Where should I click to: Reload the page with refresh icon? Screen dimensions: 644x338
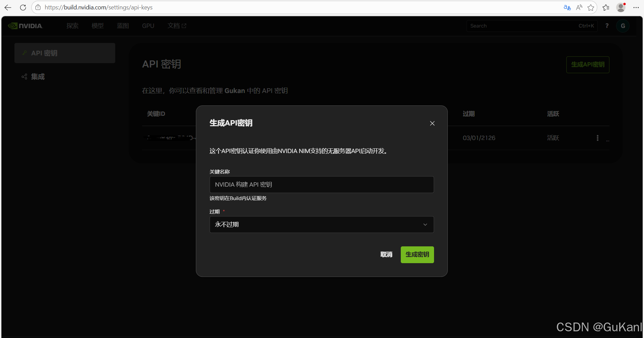23,7
